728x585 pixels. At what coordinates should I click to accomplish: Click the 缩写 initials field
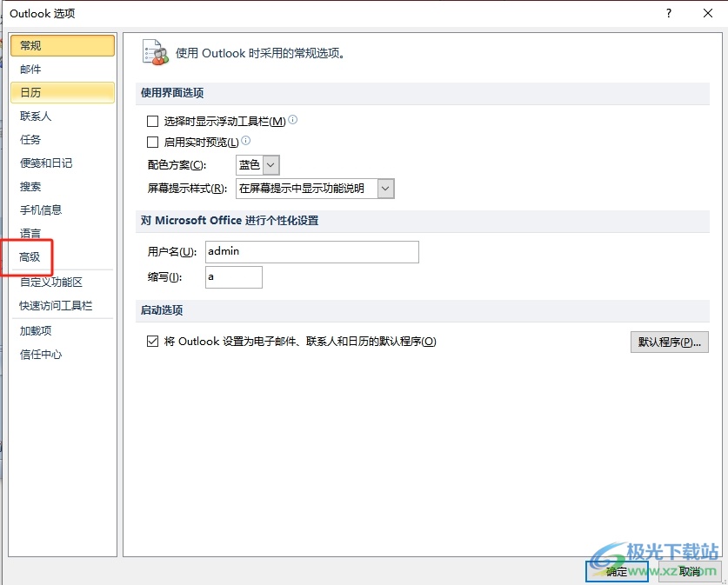234,277
